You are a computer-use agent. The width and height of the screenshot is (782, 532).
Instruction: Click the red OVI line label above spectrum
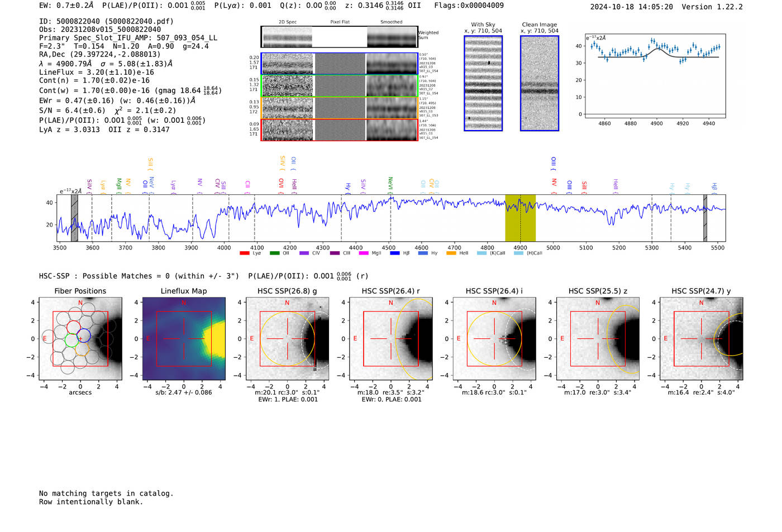(281, 186)
